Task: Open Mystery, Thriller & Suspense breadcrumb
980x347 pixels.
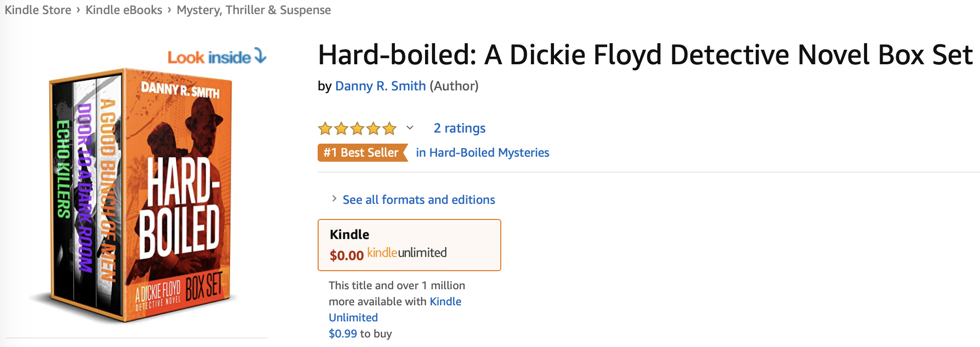Action: tap(254, 11)
